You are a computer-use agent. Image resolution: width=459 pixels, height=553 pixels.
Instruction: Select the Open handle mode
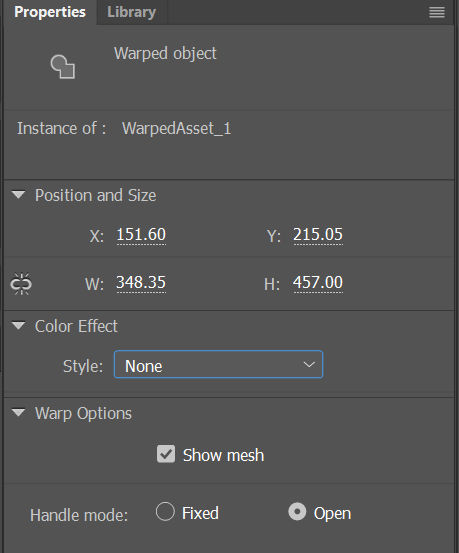click(297, 512)
